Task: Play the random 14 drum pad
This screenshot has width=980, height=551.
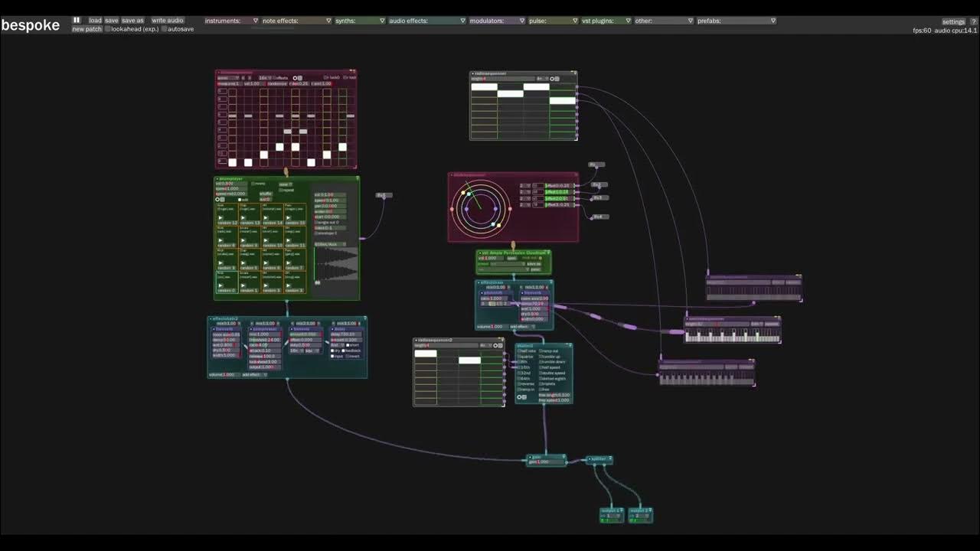Action: [x=266, y=218]
